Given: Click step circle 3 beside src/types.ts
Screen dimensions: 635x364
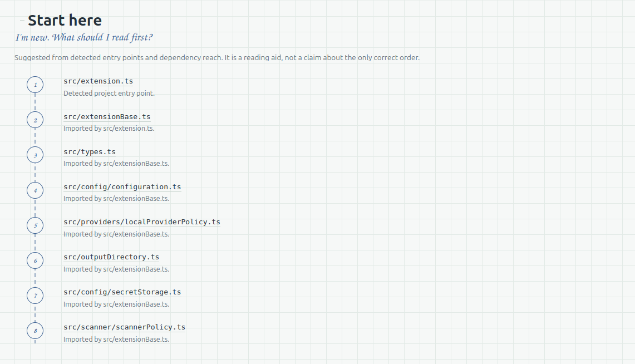Looking at the screenshot, I should 35,155.
